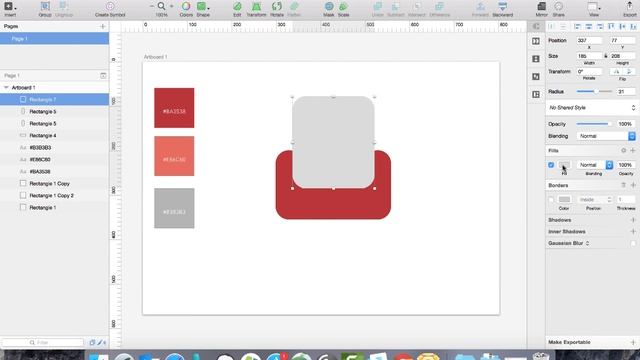Open the border Position dropdown
640x360 pixels.
[x=595, y=200]
